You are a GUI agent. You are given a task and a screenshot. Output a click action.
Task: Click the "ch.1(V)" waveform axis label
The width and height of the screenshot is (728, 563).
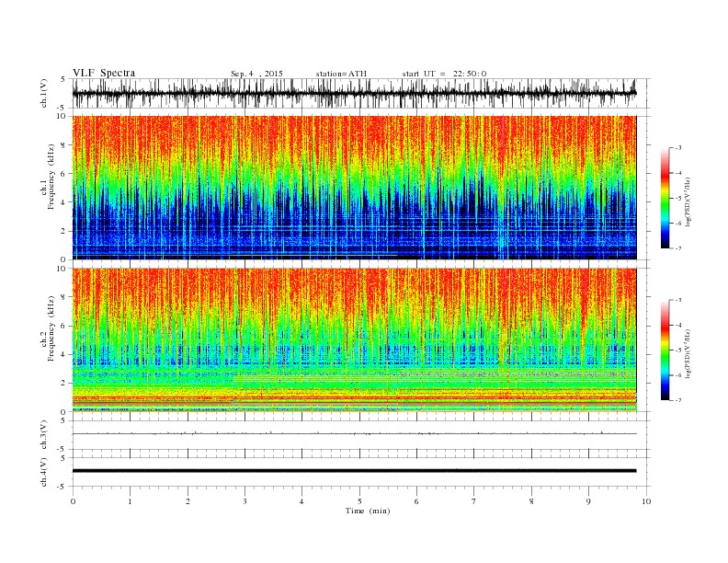[x=44, y=93]
